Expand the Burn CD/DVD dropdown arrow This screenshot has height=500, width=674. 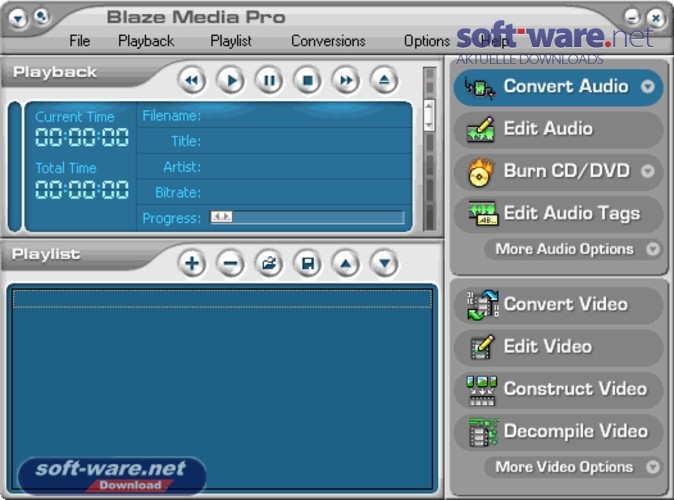point(648,172)
